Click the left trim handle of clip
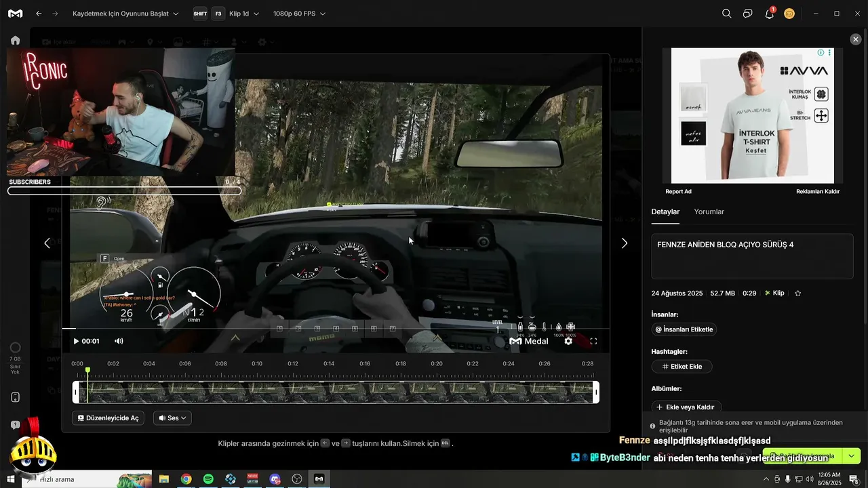 coord(76,392)
